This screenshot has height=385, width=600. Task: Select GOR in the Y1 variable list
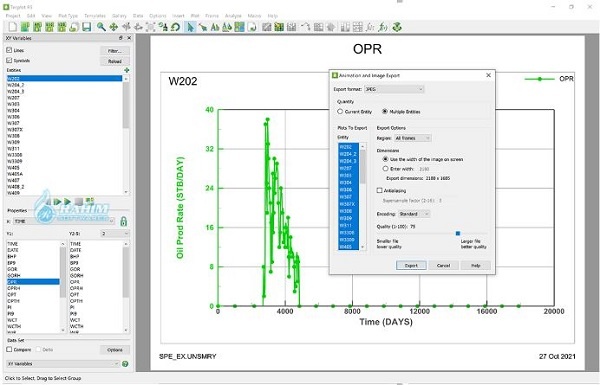(33, 269)
